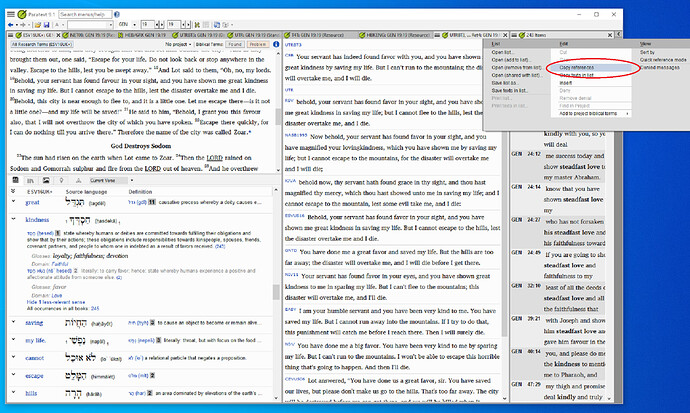690x413 pixels.
Task: Select the images tab icon in research pane
Action: [x=46, y=181]
